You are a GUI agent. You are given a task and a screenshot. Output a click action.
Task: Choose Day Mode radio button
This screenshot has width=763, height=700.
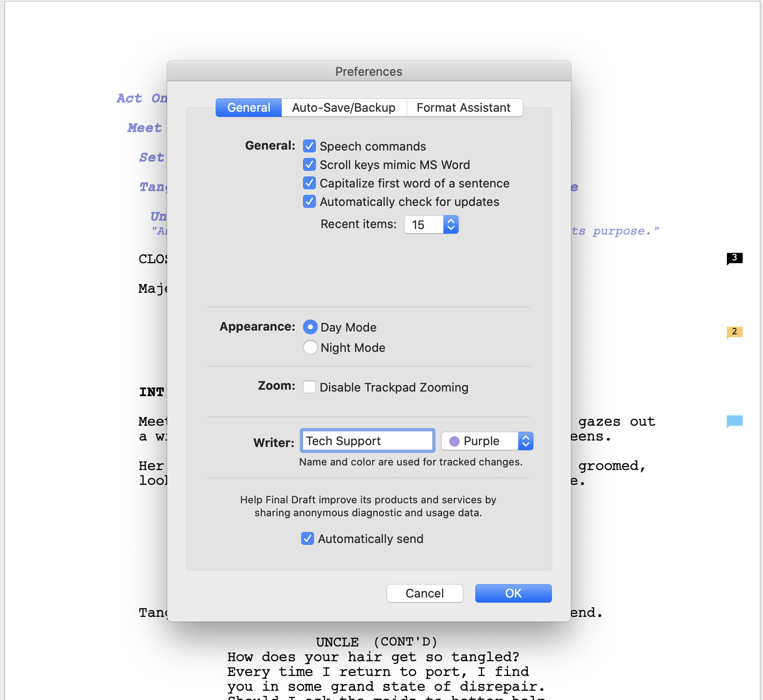(x=310, y=327)
